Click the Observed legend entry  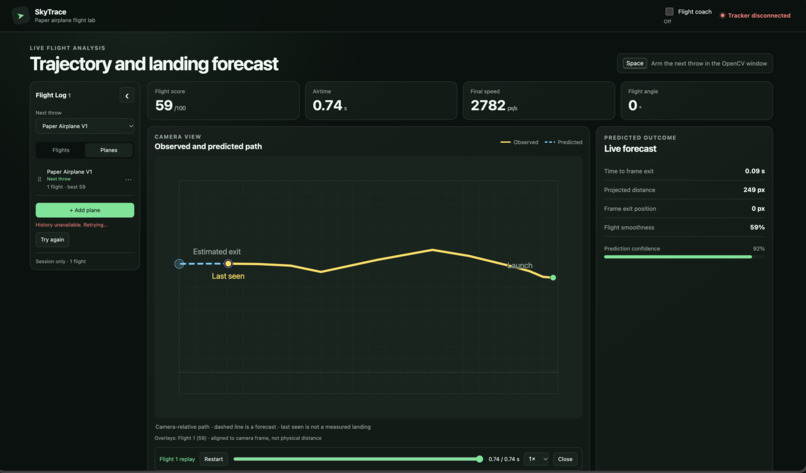pyautogui.click(x=519, y=142)
